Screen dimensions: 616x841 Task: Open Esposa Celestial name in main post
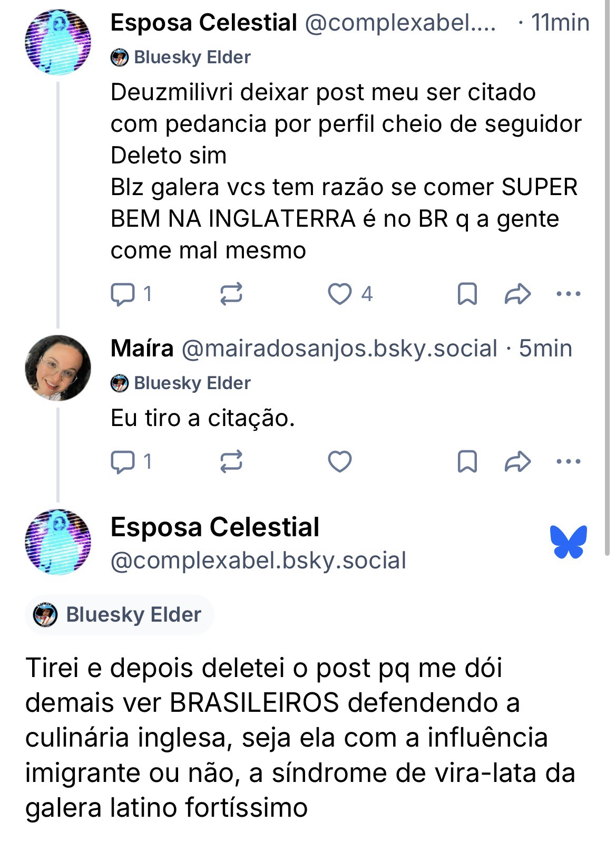point(215,527)
